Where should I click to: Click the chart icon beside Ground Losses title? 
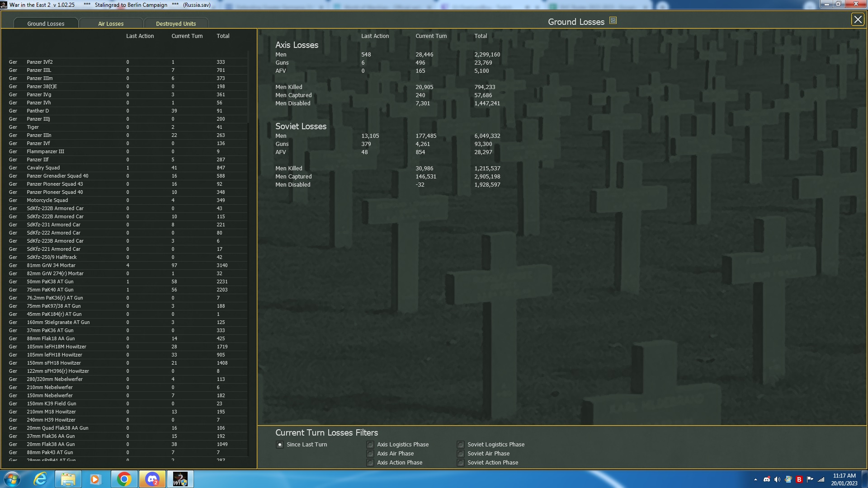coord(613,21)
